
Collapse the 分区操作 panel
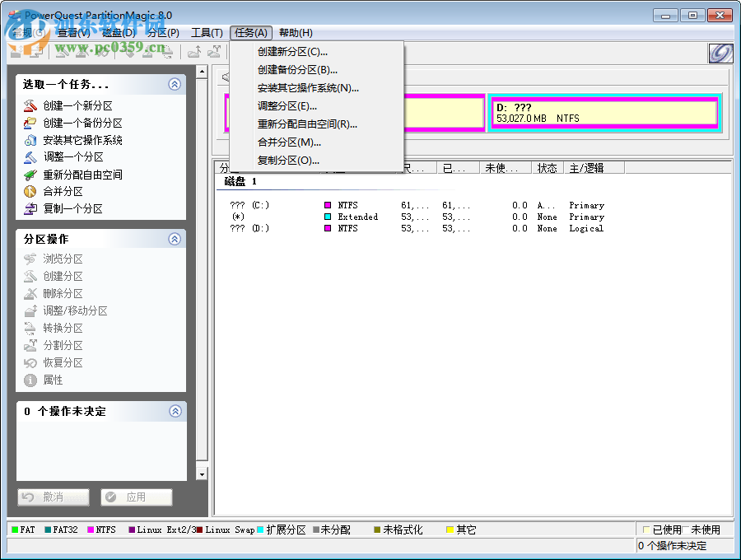[x=175, y=239]
